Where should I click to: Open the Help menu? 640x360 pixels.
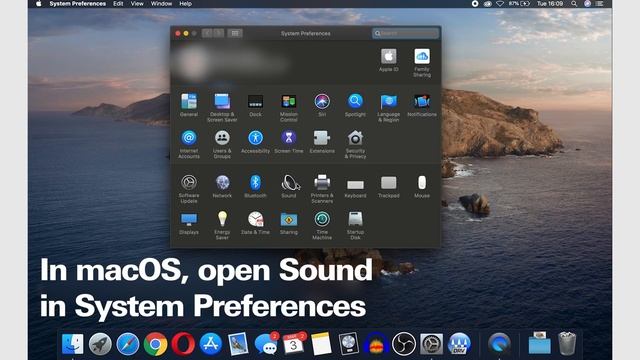185,4
